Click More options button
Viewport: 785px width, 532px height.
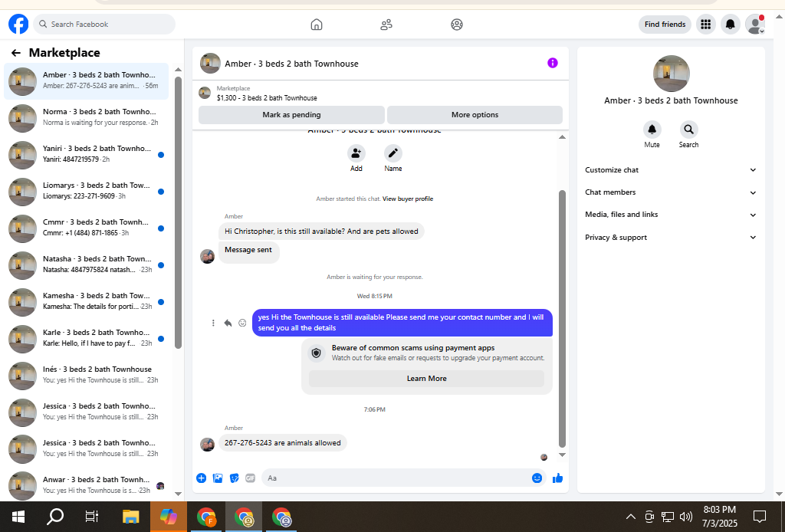[475, 115]
